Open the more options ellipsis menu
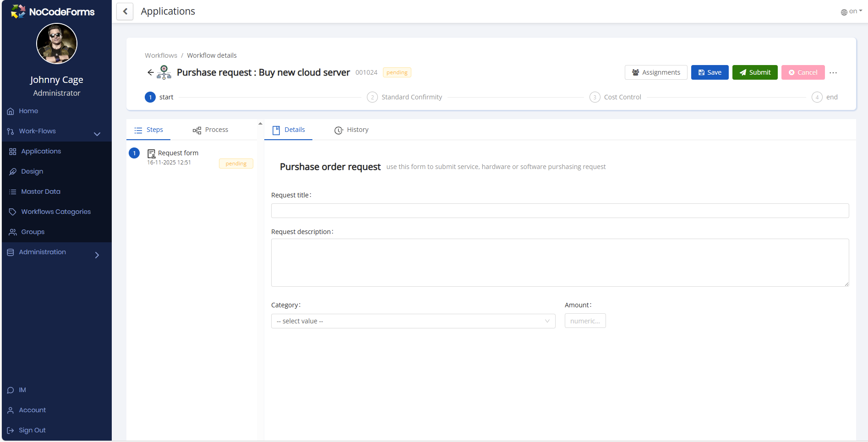The image size is (868, 442). tap(833, 73)
